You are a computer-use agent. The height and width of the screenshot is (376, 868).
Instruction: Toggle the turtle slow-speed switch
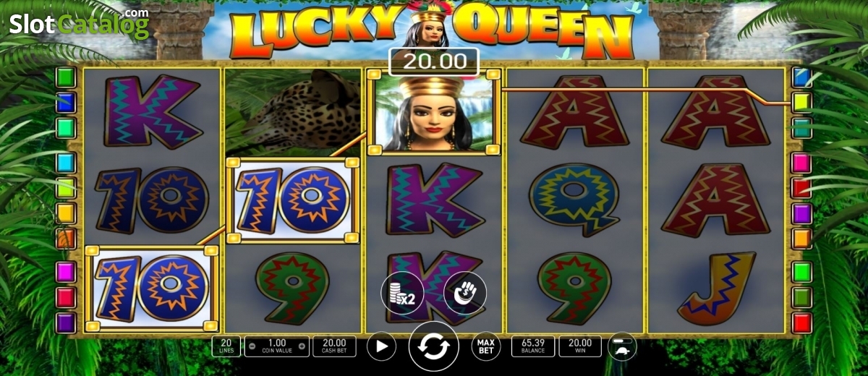click(622, 347)
